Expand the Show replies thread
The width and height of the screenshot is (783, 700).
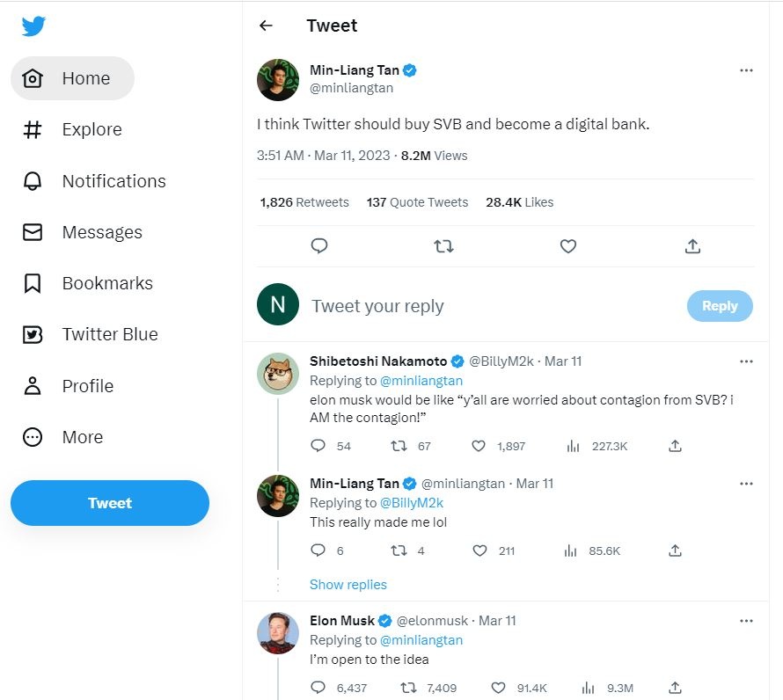tap(348, 585)
